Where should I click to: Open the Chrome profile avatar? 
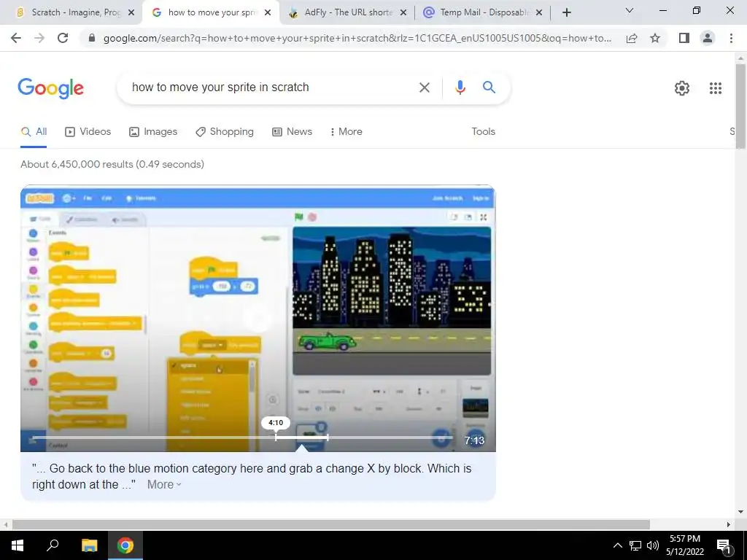708,38
